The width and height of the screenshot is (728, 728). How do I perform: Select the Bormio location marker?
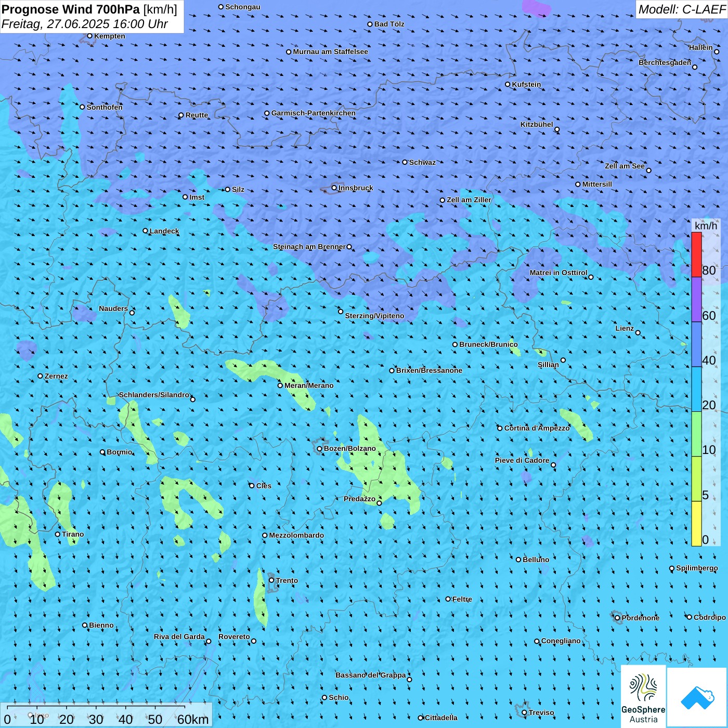(102, 452)
